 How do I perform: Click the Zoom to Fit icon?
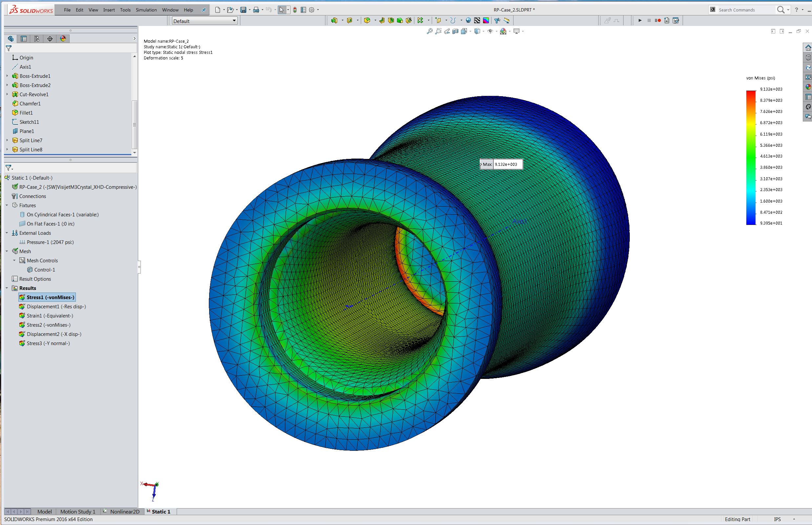click(429, 32)
